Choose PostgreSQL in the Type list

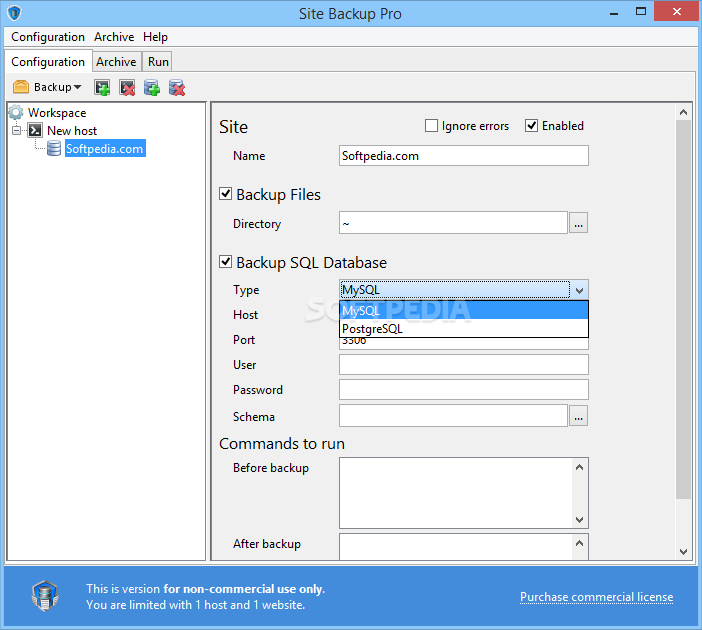tap(464, 328)
